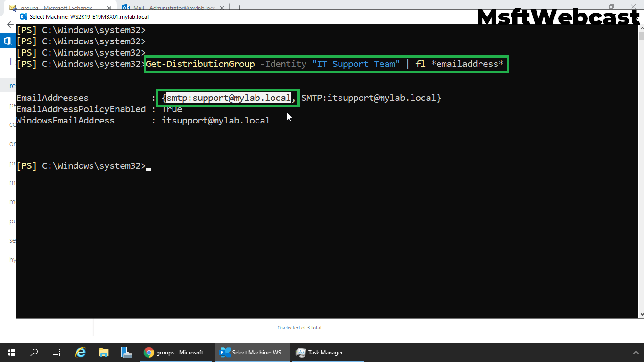Click the browser back arrow
The width and height of the screenshot is (644, 362).
[9, 25]
